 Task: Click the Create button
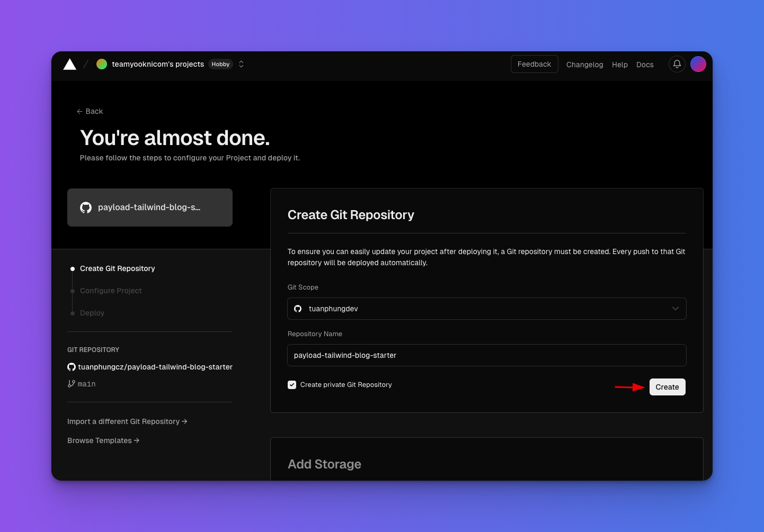668,387
